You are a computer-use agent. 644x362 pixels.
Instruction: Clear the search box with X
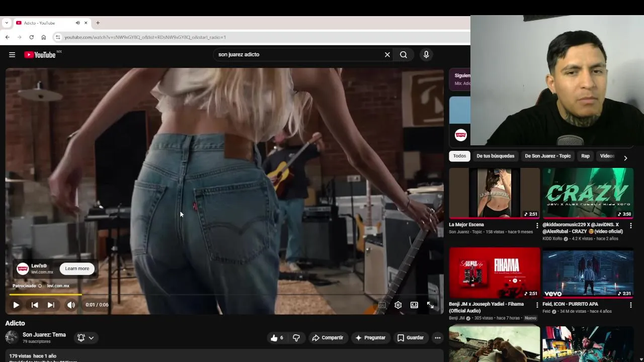387,55
